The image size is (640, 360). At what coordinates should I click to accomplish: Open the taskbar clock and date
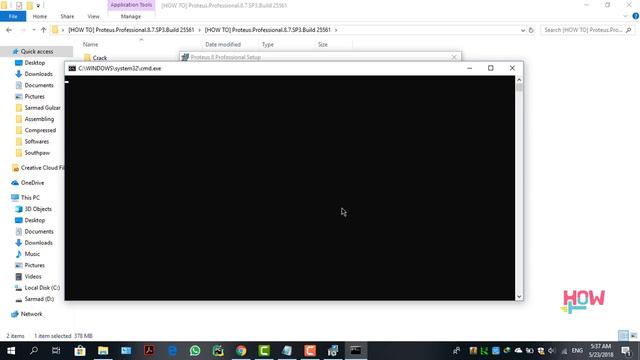[x=600, y=351]
